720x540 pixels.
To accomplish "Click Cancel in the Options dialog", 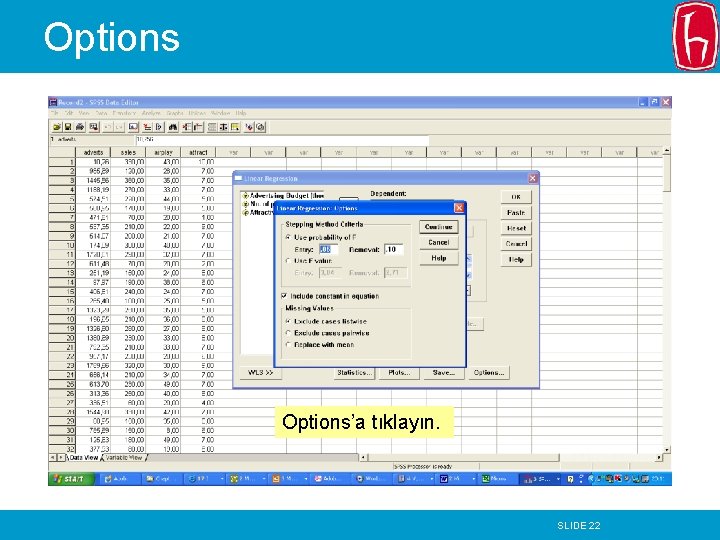I will [439, 242].
